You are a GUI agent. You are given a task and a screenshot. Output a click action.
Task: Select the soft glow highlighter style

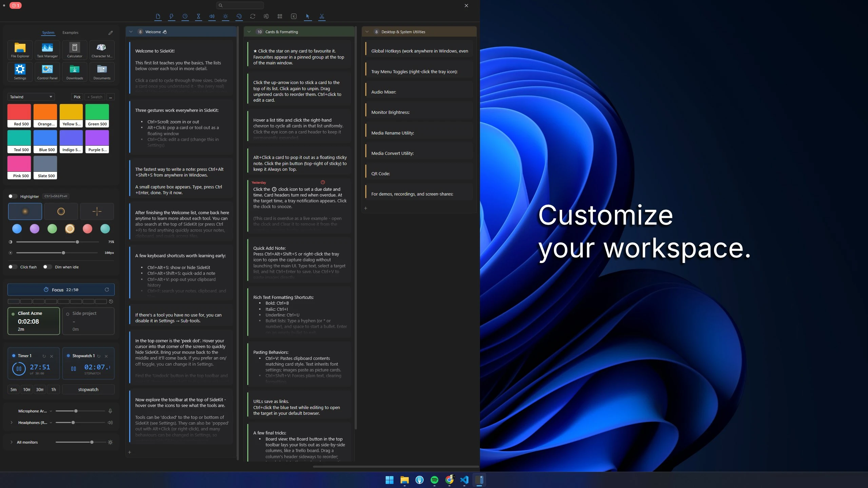25,211
